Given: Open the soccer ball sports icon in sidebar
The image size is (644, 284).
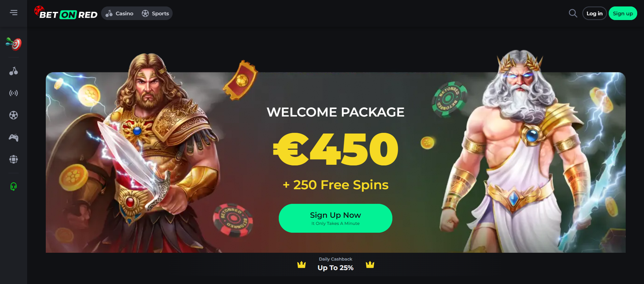Looking at the screenshot, I should [14, 115].
